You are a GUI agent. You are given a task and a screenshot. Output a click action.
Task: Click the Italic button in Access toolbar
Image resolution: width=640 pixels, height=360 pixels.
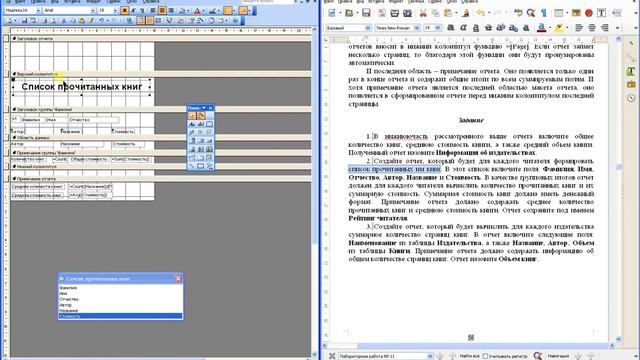point(133,10)
